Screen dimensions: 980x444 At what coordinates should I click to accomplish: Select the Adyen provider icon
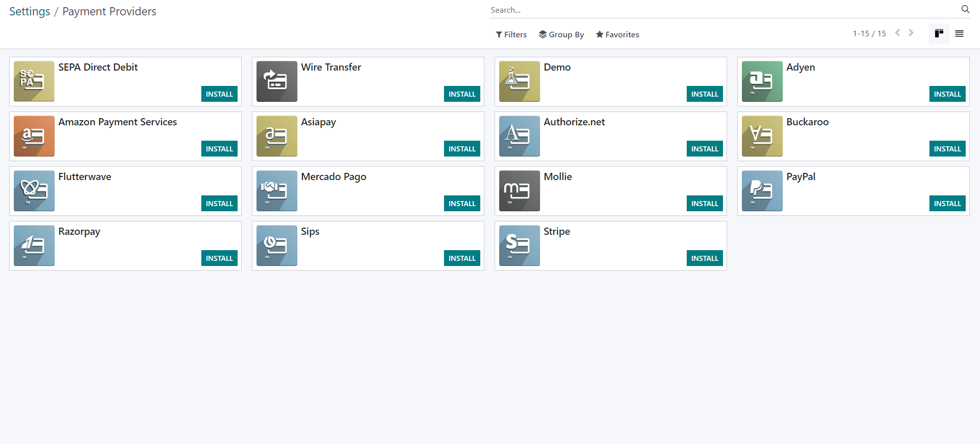(762, 81)
